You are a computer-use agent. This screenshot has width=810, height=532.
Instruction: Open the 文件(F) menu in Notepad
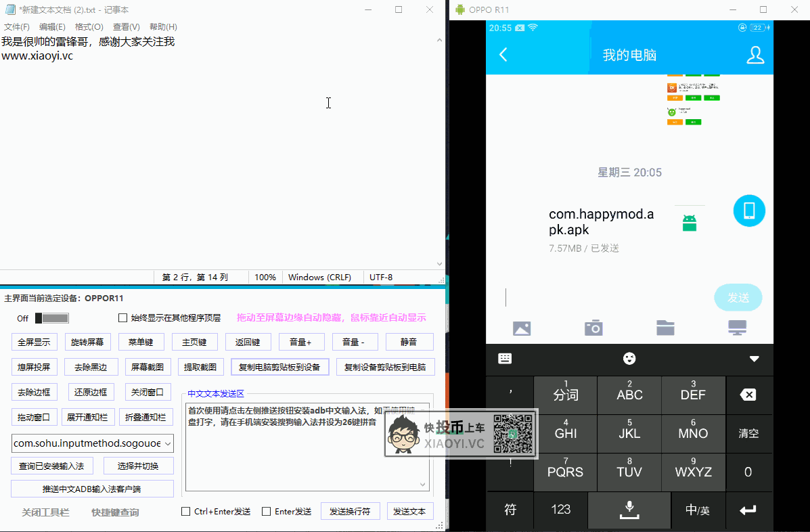17,27
